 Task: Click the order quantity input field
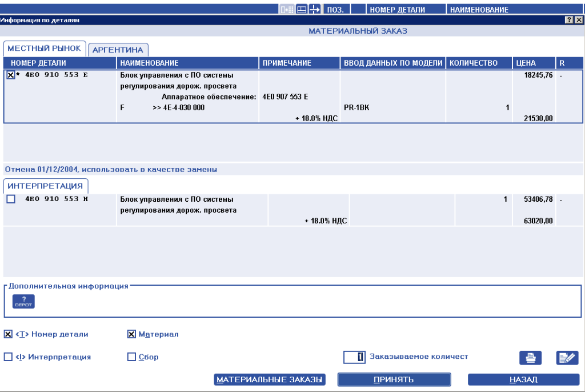click(x=354, y=357)
